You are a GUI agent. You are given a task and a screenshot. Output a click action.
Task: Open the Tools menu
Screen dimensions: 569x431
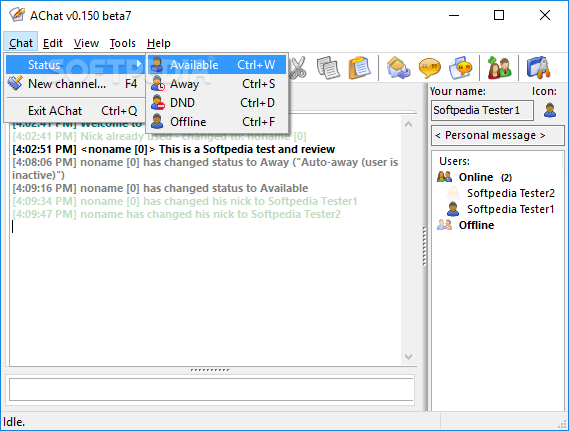click(x=123, y=43)
